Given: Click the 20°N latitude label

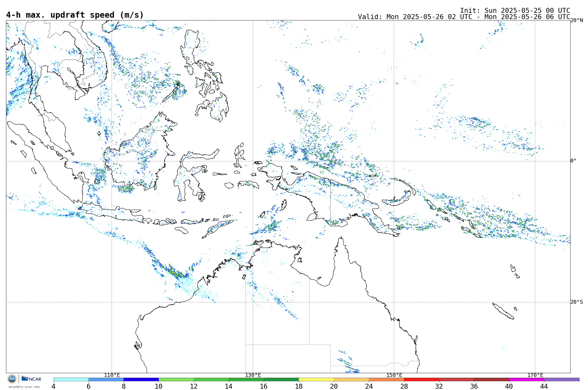Looking at the screenshot, I should (577, 20).
